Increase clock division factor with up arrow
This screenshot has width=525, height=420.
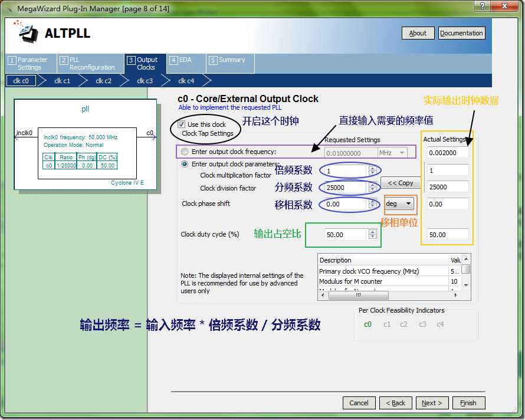click(x=373, y=185)
